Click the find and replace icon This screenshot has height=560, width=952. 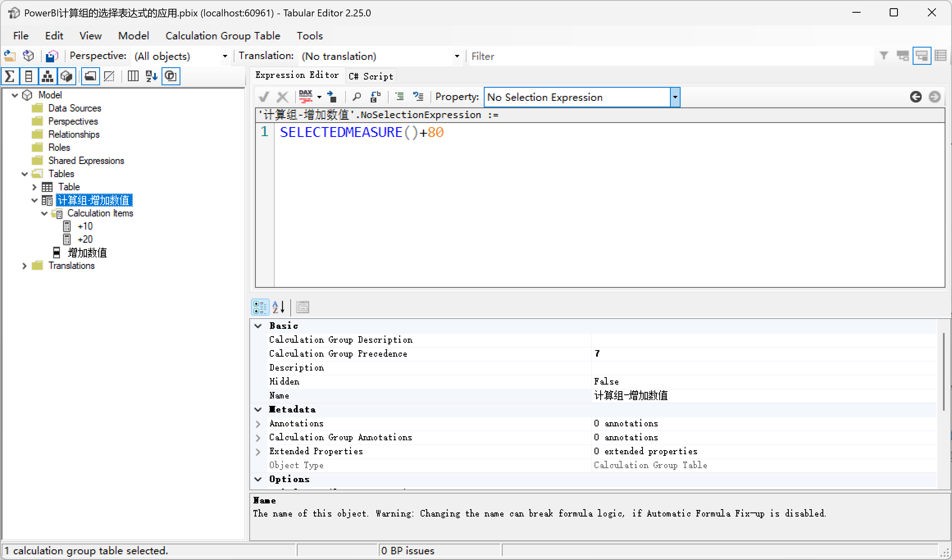(x=376, y=97)
